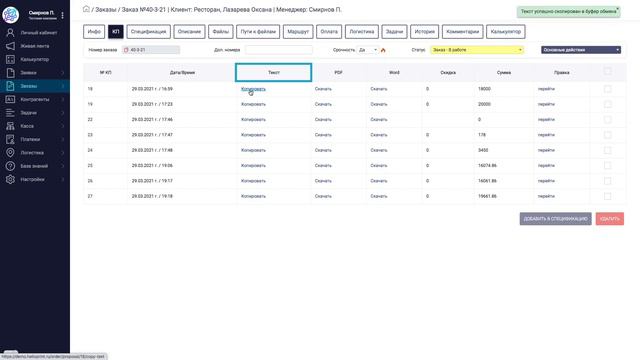Open the Файлы tab

coord(220,31)
